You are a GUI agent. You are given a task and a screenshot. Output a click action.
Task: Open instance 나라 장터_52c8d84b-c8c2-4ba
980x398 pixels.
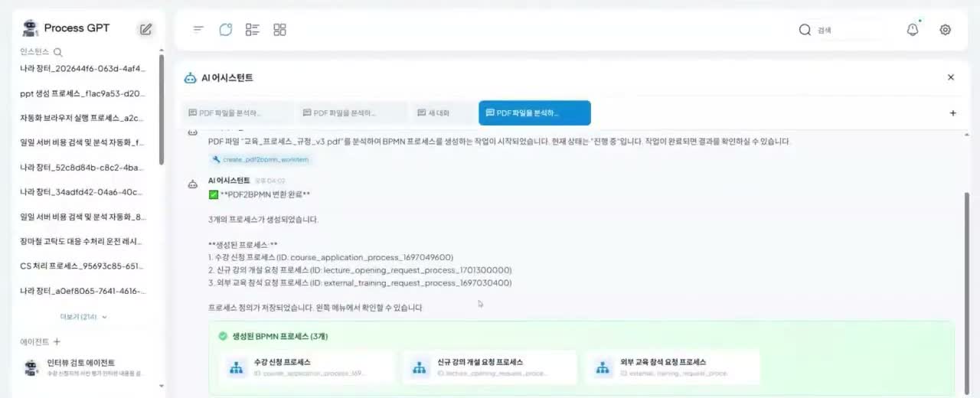coord(83,167)
